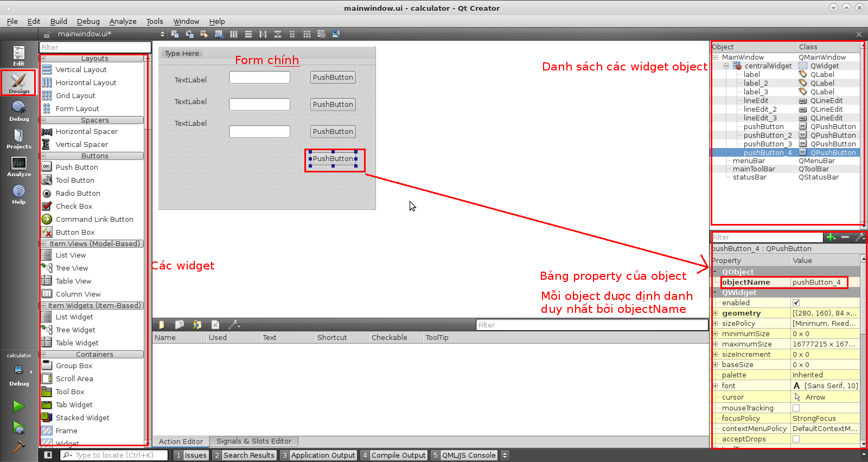This screenshot has width=868, height=462.
Task: Select Tab Widget in widget box
Action: pyautogui.click(x=74, y=405)
